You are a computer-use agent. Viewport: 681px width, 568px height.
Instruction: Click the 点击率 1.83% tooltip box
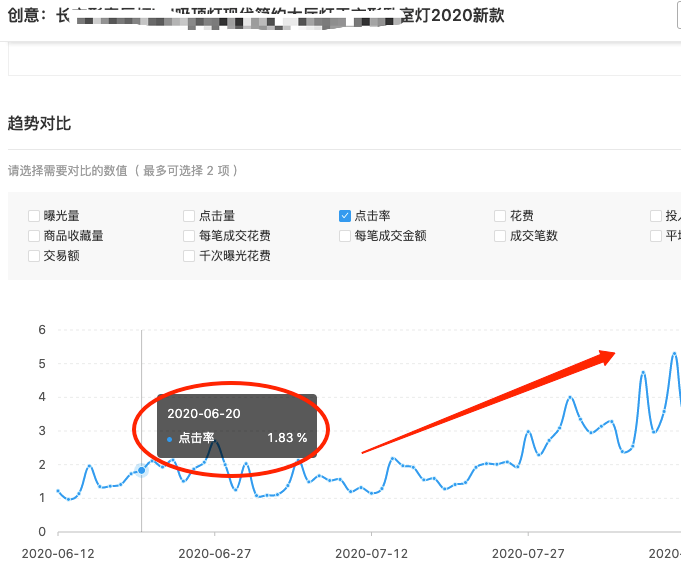pos(237,426)
